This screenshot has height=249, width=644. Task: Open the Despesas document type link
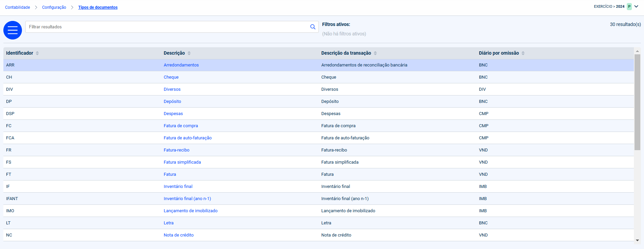pos(173,114)
